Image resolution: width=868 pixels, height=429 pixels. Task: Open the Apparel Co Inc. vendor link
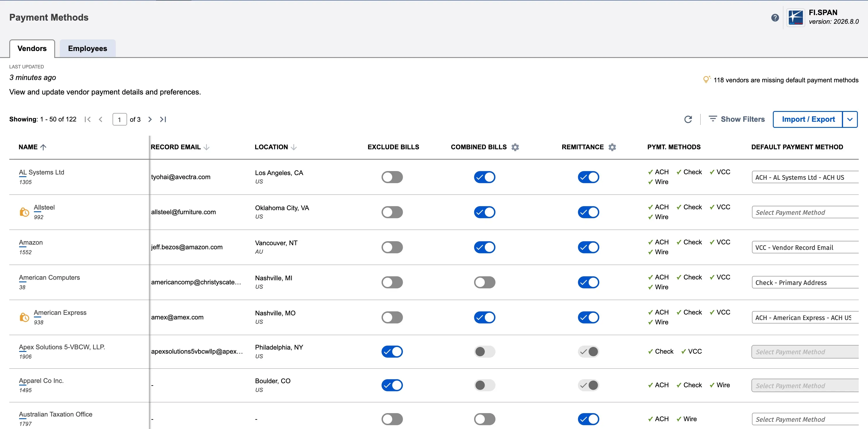pyautogui.click(x=41, y=381)
